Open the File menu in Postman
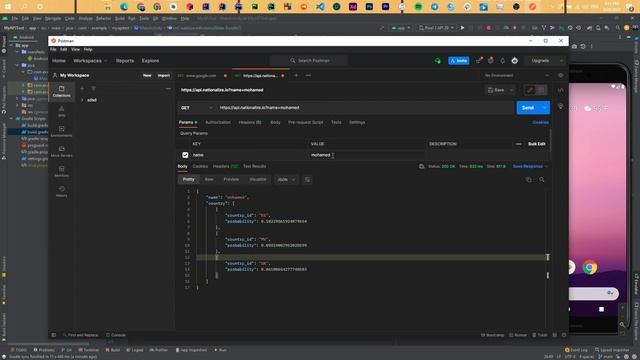The height and width of the screenshot is (360, 640). [53, 49]
